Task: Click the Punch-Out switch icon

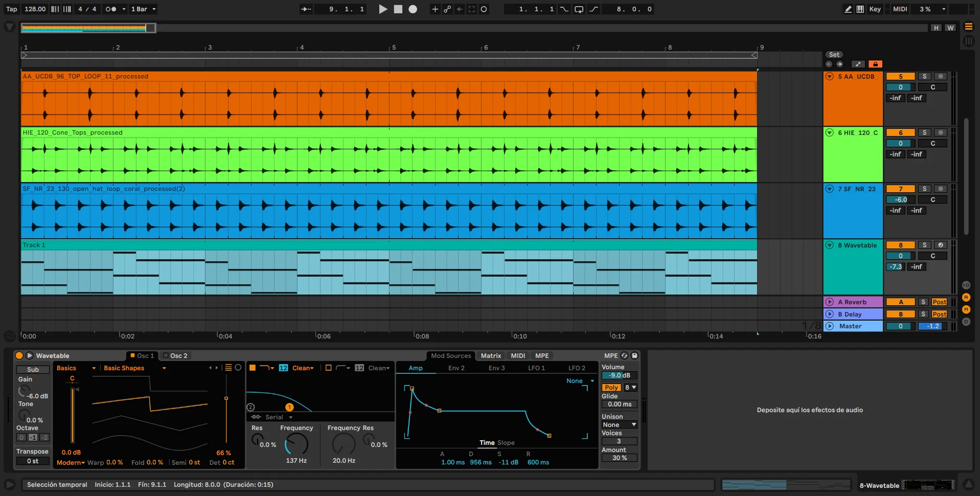Action: (594, 9)
